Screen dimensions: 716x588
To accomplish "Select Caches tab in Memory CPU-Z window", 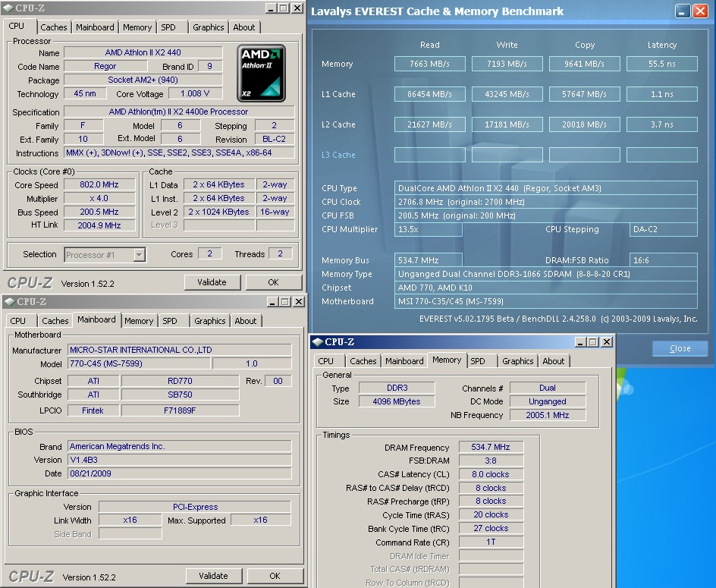I will tap(363, 361).
